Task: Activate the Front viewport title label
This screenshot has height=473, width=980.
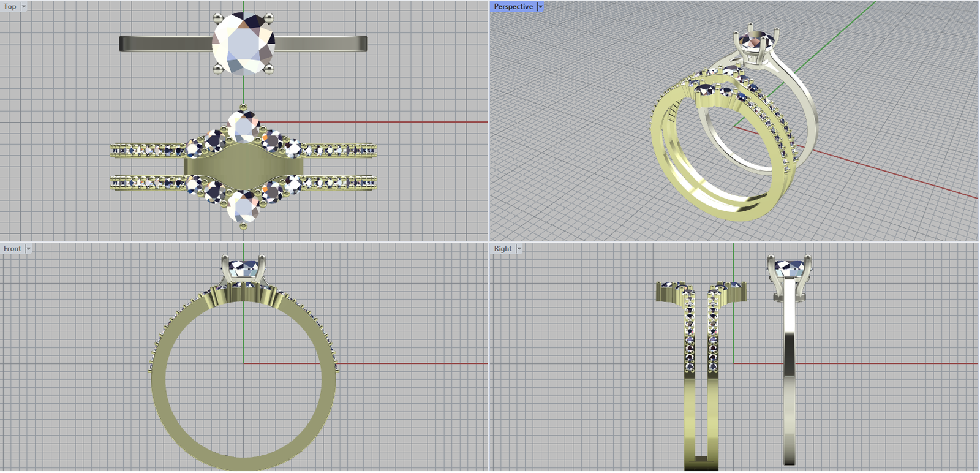Action: [x=12, y=249]
